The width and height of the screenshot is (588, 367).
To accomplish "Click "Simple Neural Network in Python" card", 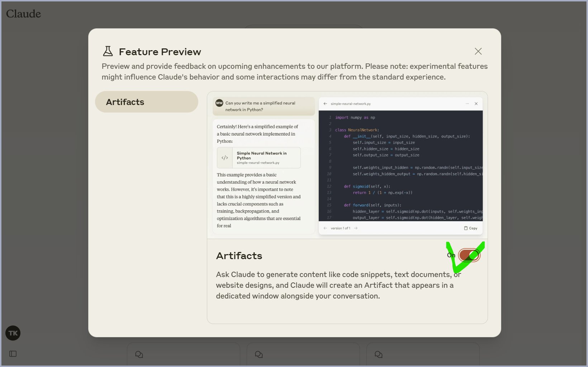I will click(x=259, y=158).
